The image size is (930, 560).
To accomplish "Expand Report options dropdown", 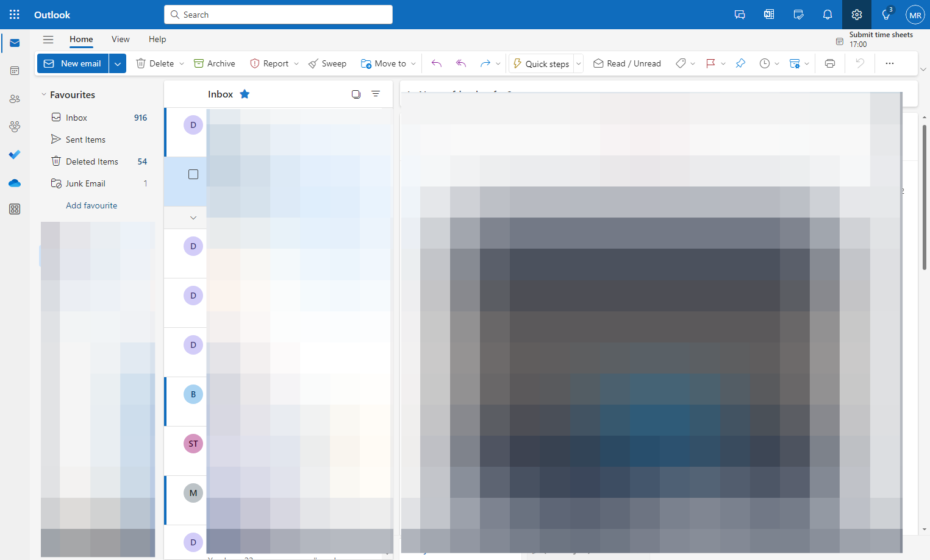I will 296,63.
